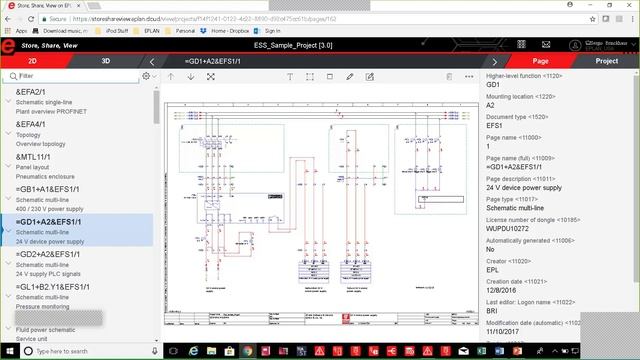Switch to the Page properties tab
640x360 pixels.
pos(540,61)
